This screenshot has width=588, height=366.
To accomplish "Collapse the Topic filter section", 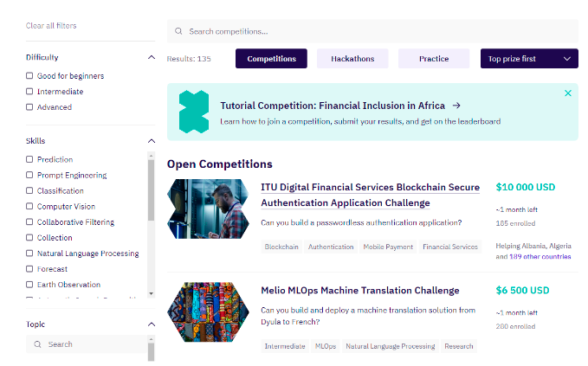I will pyautogui.click(x=152, y=324).
